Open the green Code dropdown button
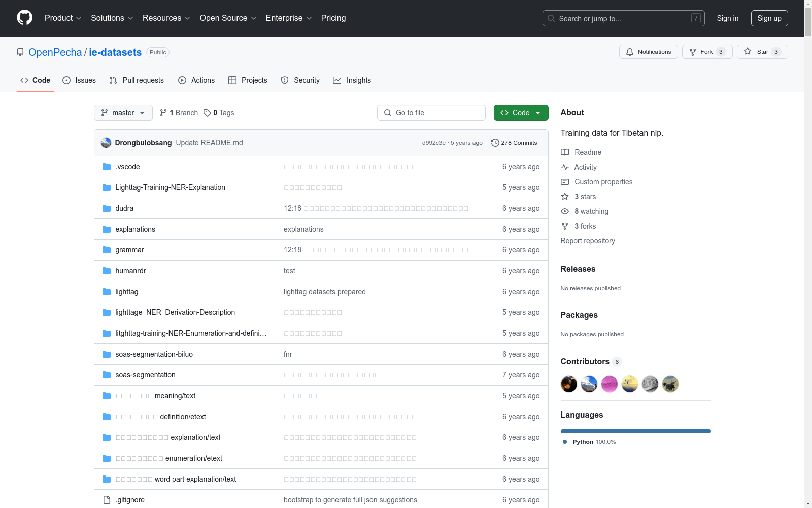The image size is (812, 508). 521,113
